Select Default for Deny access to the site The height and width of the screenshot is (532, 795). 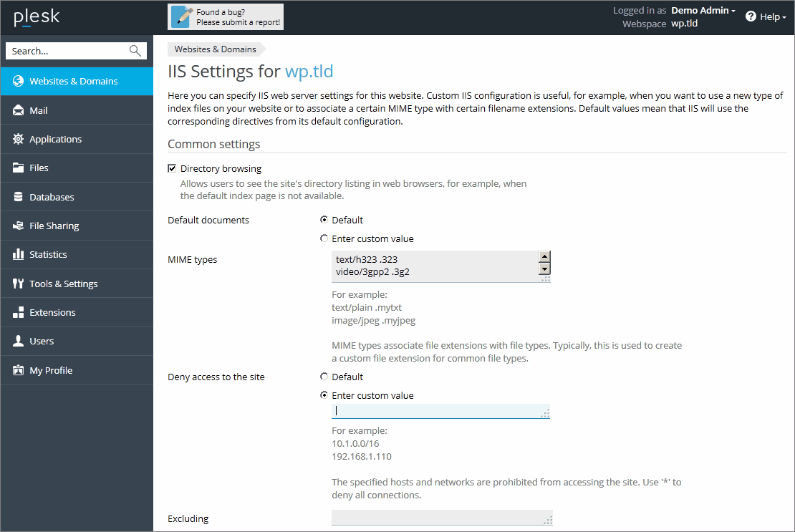[x=324, y=377]
